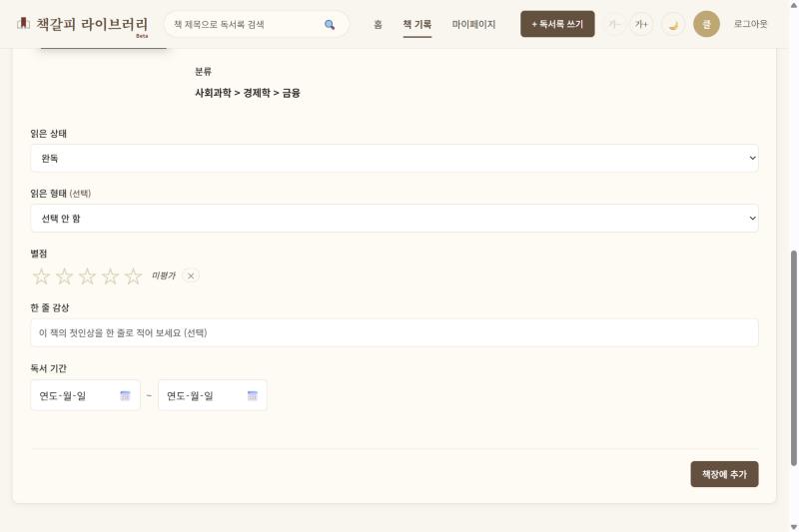This screenshot has height=532, width=799.
Task: Open 마이페이지 menu
Action: tap(473, 24)
